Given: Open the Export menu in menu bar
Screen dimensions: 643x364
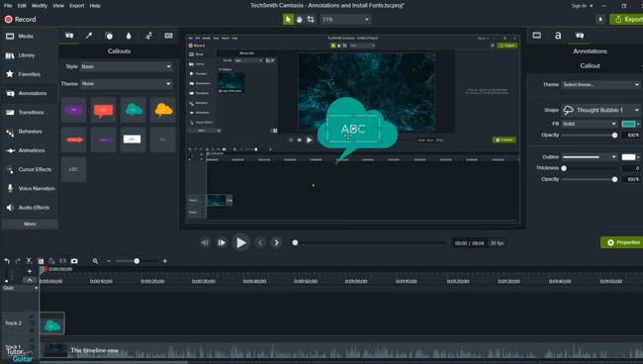Looking at the screenshot, I should click(x=77, y=6).
